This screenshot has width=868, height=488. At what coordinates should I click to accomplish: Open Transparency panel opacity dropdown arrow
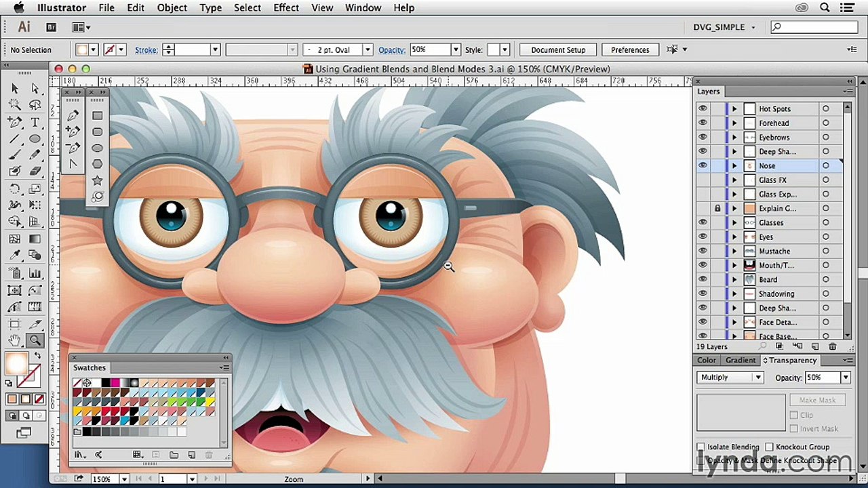point(846,378)
